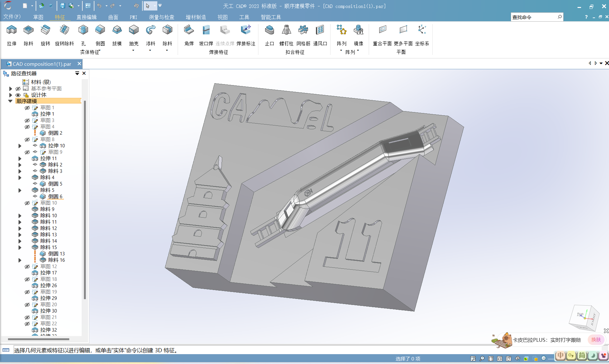Screen dimensions: 609x364
Task: Switch to the 曲面 ribbon tab
Action: pos(113,17)
